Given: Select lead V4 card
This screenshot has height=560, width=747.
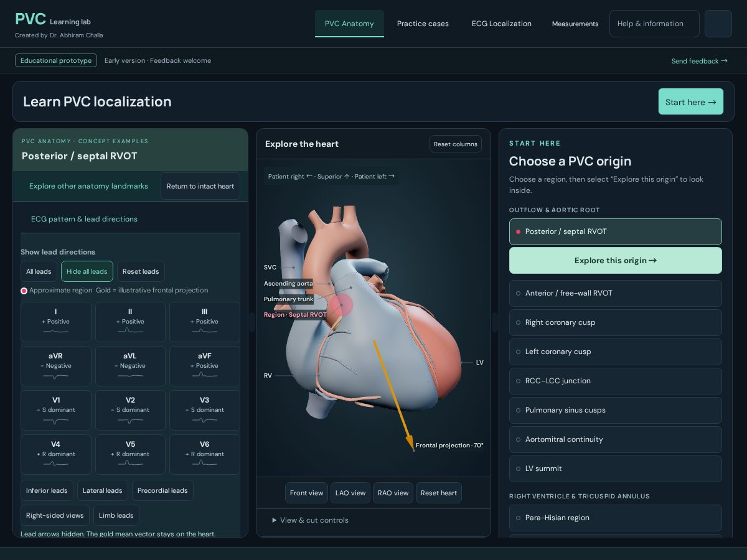Looking at the screenshot, I should pyautogui.click(x=56, y=454).
